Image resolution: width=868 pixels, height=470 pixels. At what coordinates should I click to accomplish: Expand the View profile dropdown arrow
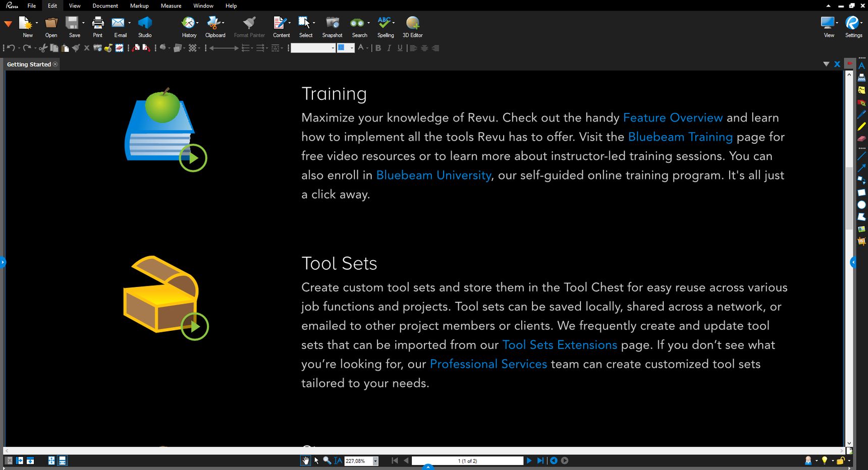[x=837, y=23]
